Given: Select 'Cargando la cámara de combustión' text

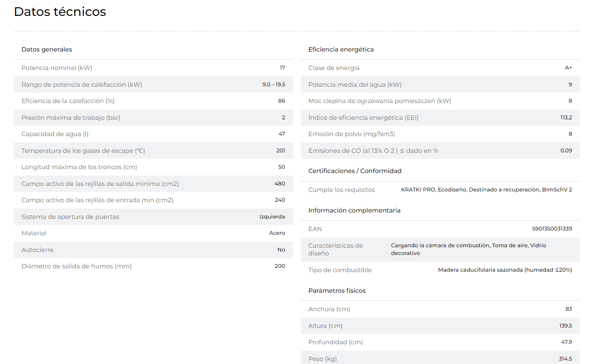Looking at the screenshot, I should [x=440, y=246].
